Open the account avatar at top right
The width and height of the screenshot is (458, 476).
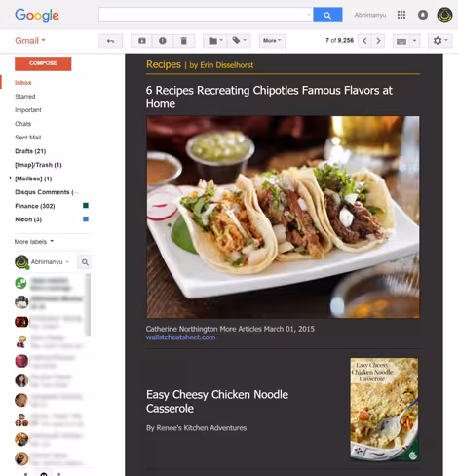(444, 15)
